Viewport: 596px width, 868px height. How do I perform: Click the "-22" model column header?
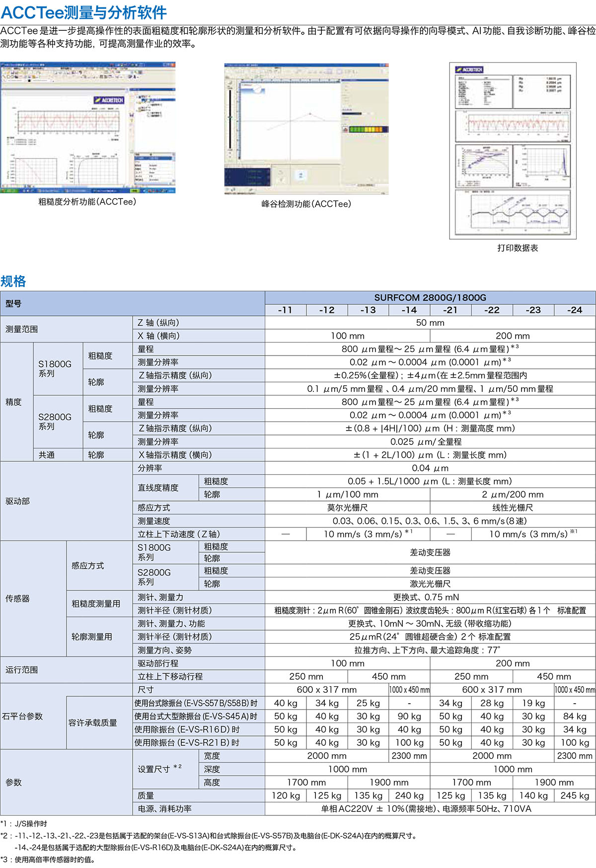(492, 310)
